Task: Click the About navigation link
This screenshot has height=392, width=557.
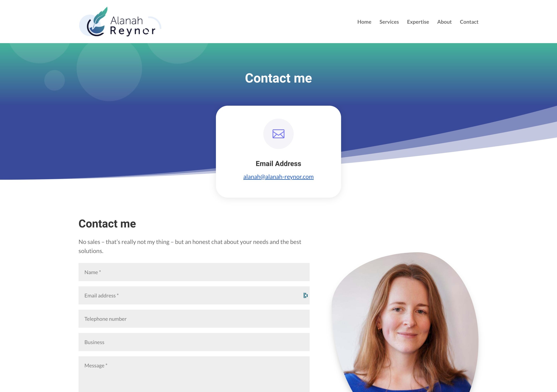Action: tap(444, 22)
